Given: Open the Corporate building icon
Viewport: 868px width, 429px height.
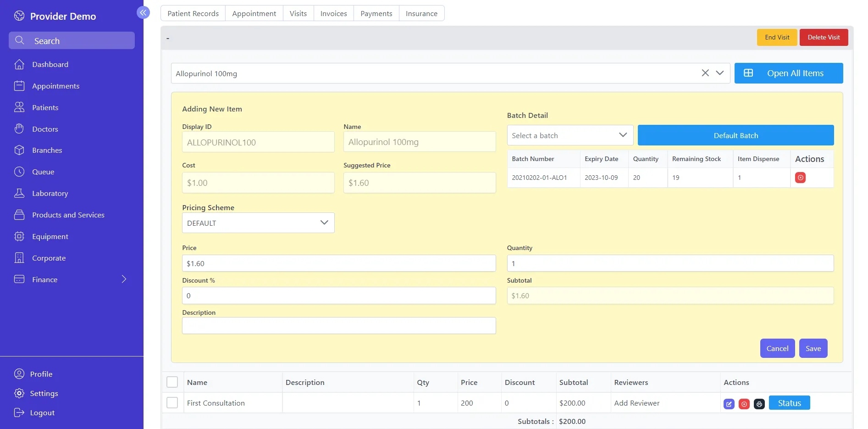Looking at the screenshot, I should click(x=19, y=258).
